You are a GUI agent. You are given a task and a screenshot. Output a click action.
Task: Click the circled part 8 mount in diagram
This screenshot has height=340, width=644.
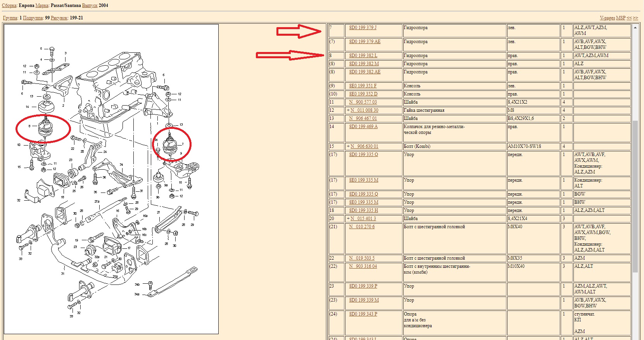pyautogui.click(x=45, y=128)
